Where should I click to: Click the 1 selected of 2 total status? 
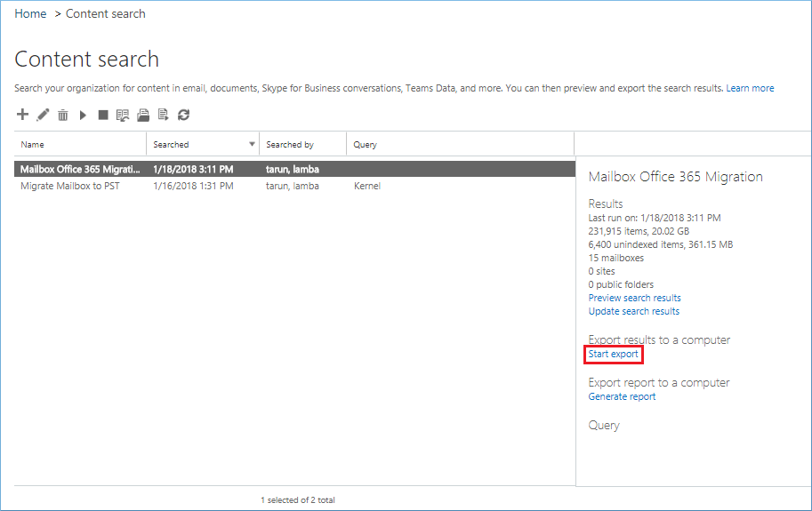pos(298,500)
